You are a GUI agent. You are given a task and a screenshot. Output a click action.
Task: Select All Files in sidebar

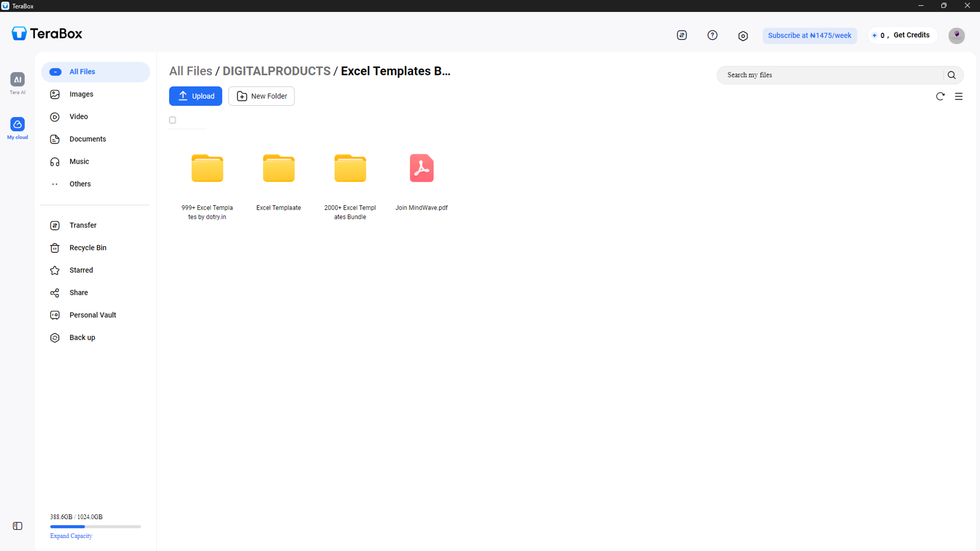click(x=95, y=72)
